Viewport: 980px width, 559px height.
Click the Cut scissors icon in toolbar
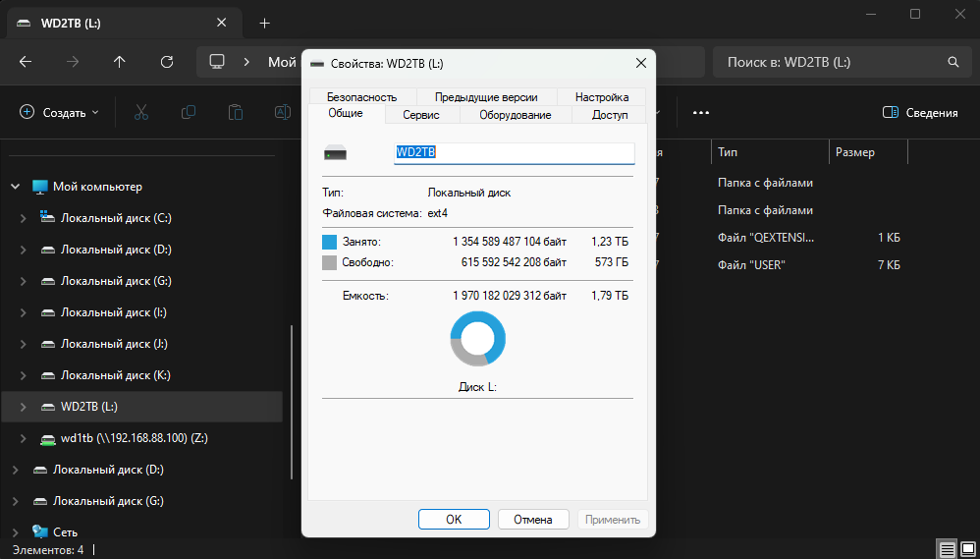[x=140, y=113]
